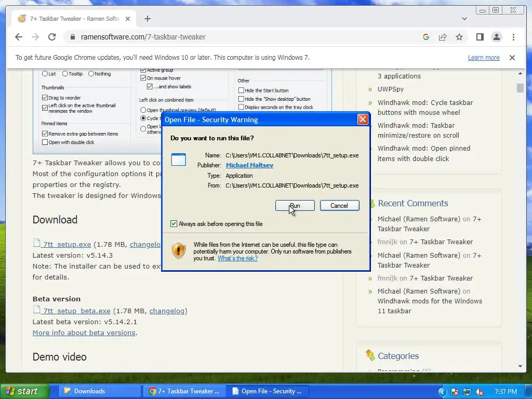The width and height of the screenshot is (532, 399).
Task: Click Cancel in Security Warning dialog
Action: click(x=339, y=205)
